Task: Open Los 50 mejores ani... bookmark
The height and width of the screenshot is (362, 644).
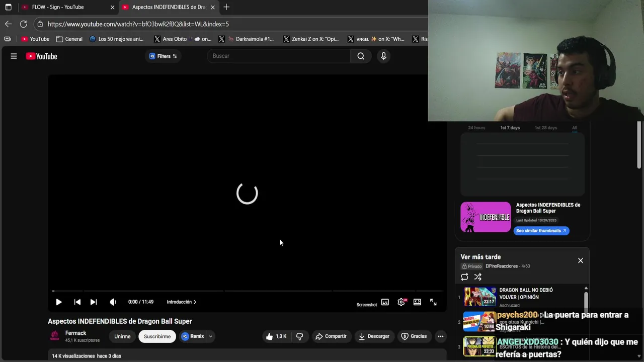Action: (x=116, y=39)
